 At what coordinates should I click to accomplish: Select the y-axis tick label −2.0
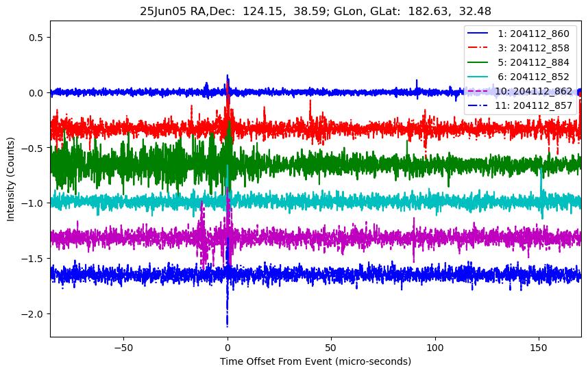(x=33, y=314)
